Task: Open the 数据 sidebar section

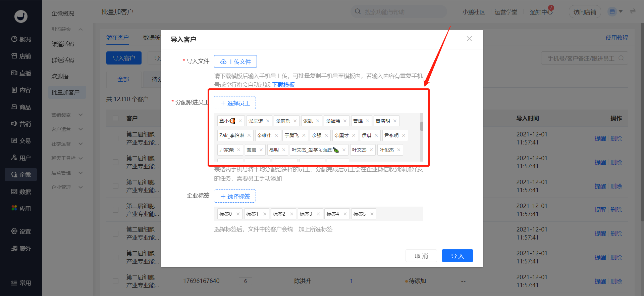Action: (21, 192)
